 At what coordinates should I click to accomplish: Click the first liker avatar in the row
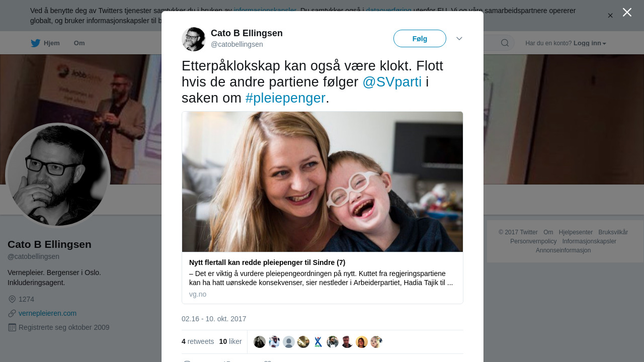click(260, 342)
